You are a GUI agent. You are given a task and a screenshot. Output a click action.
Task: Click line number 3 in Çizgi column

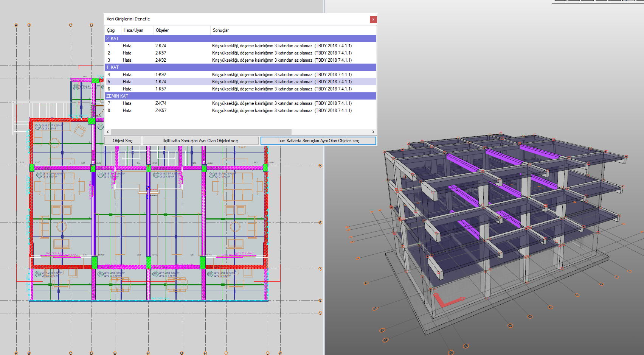(x=109, y=60)
